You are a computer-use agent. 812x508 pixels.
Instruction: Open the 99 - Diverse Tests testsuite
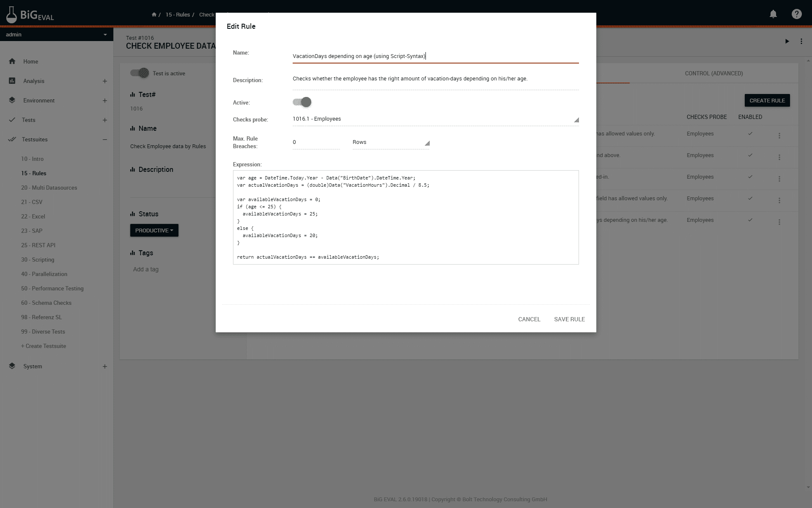43,331
